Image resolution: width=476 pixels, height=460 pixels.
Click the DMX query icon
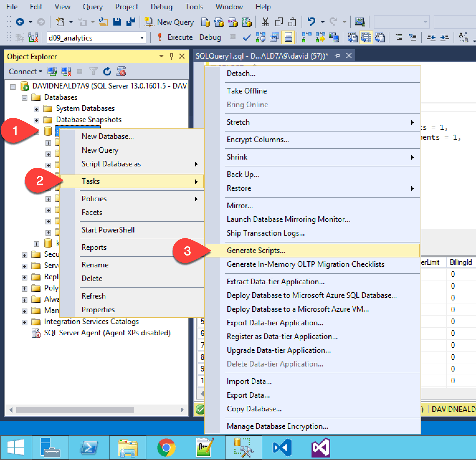pos(233,22)
